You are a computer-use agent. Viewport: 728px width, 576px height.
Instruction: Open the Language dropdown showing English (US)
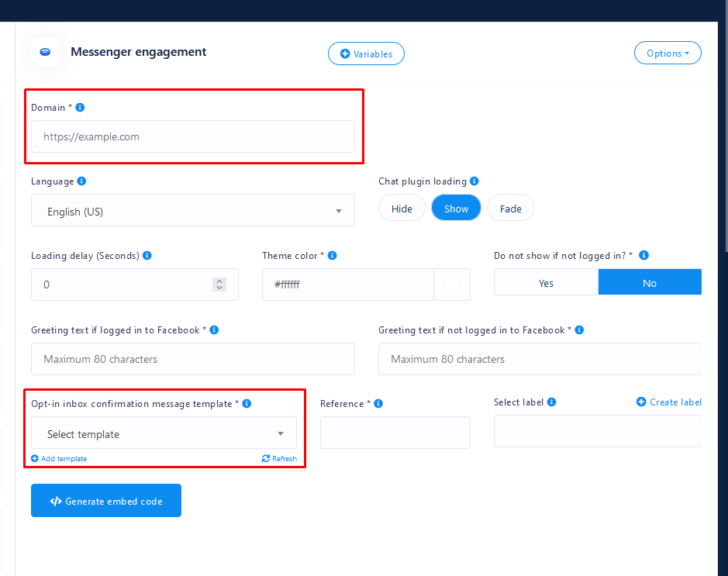[192, 211]
